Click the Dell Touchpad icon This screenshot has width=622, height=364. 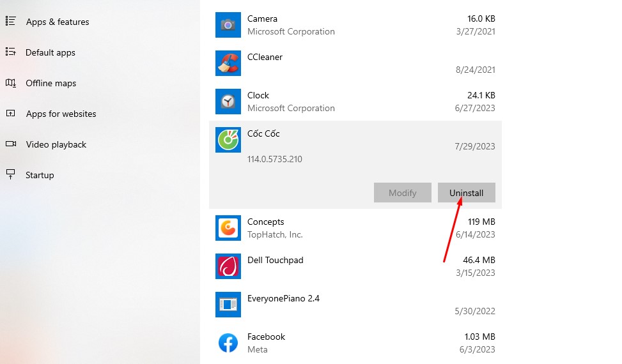click(228, 266)
